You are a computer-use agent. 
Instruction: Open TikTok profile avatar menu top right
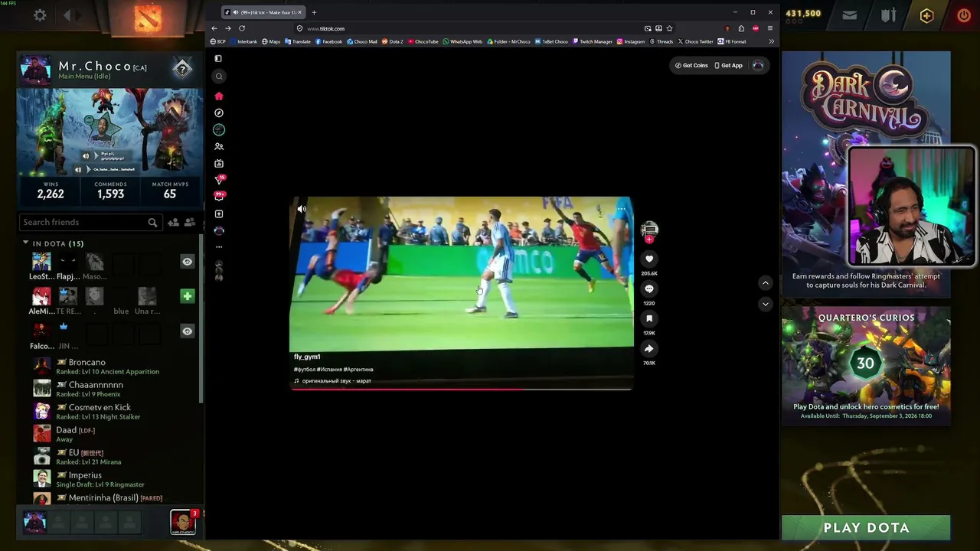pos(758,65)
